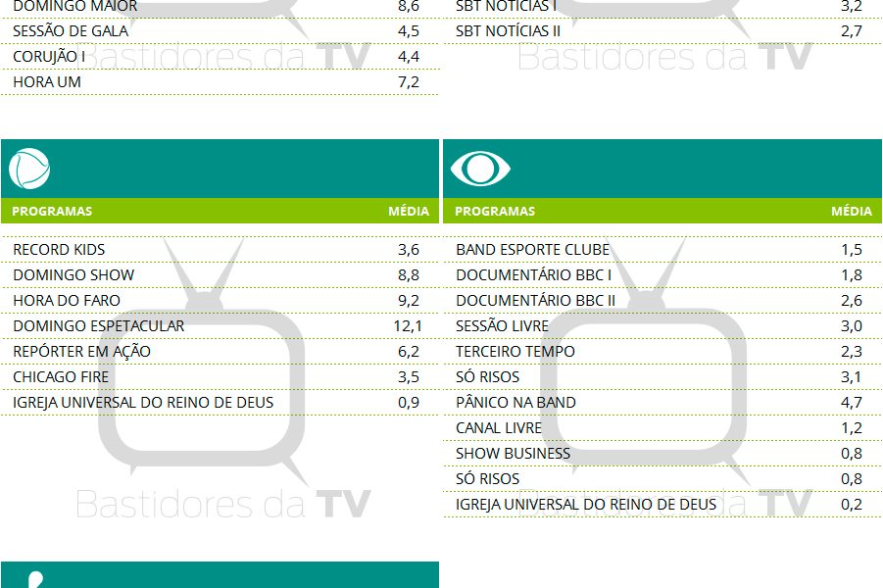Select PROGRAMAS header in Record table
The image size is (883, 588).
click(53, 211)
